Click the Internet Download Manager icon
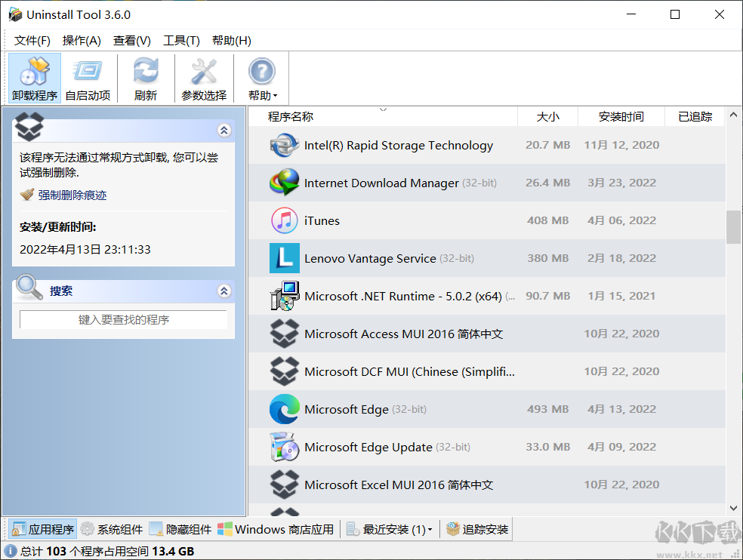The width and height of the screenshot is (743, 560). (285, 183)
